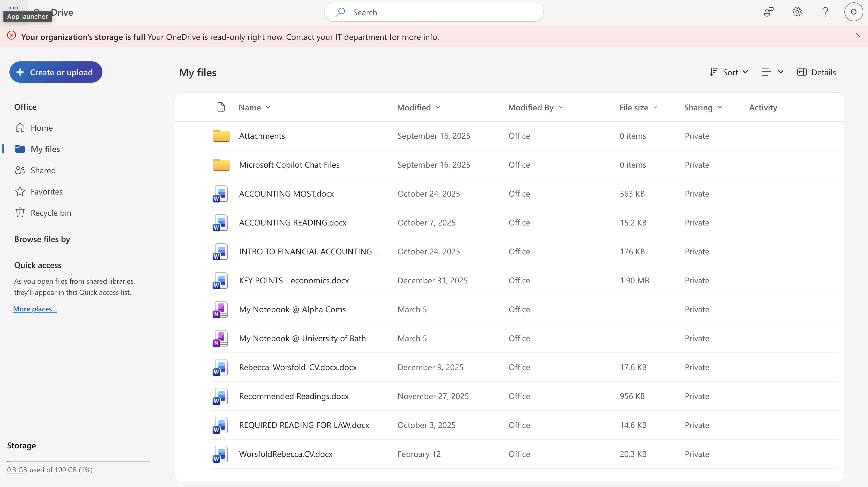868x487 pixels.
Task: Open the Help question mark
Action: [825, 12]
